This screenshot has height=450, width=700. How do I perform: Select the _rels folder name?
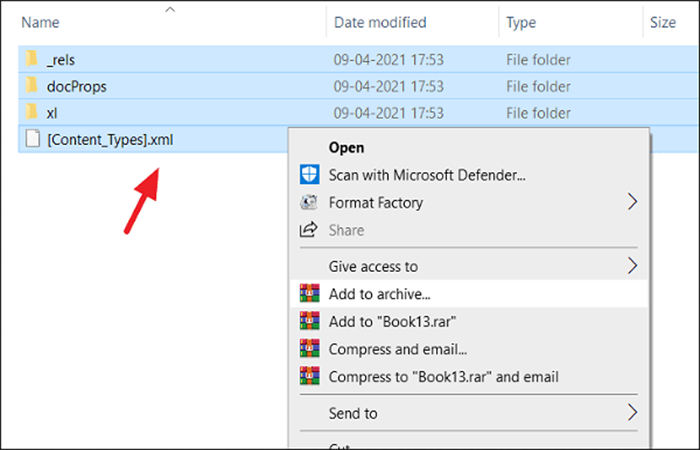[61, 60]
